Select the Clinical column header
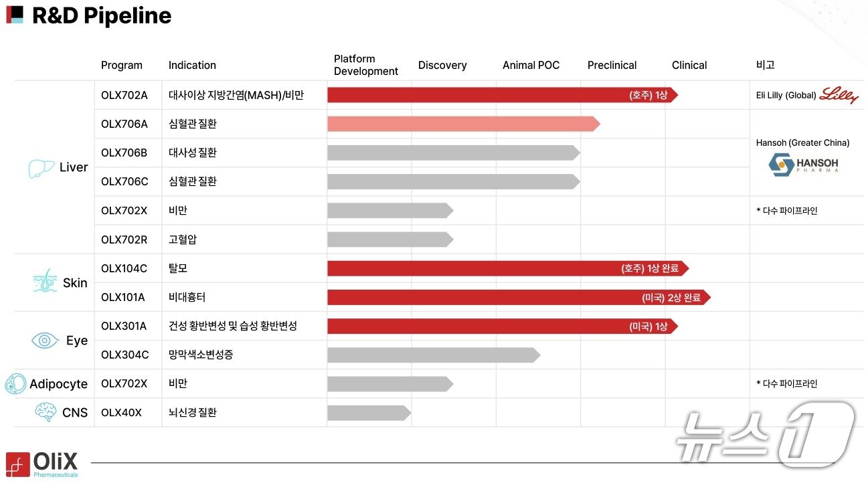The height and width of the screenshot is (481, 868). coord(689,66)
